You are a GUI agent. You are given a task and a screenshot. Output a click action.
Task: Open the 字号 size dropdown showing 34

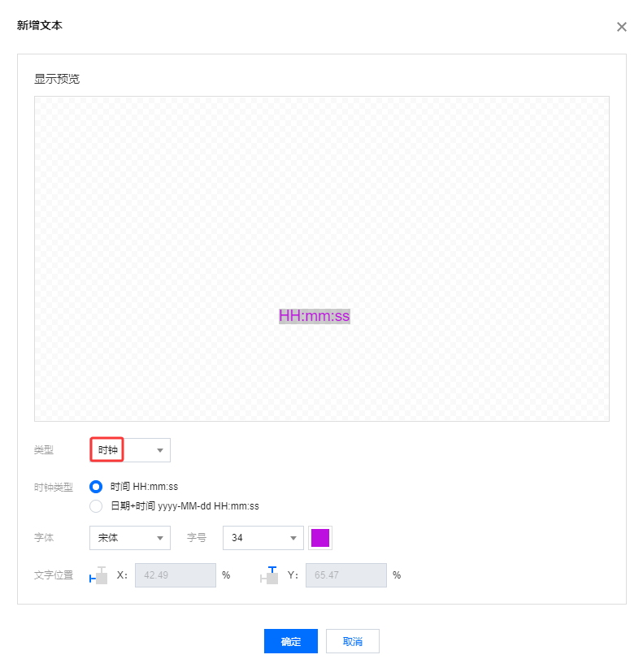pos(263,538)
